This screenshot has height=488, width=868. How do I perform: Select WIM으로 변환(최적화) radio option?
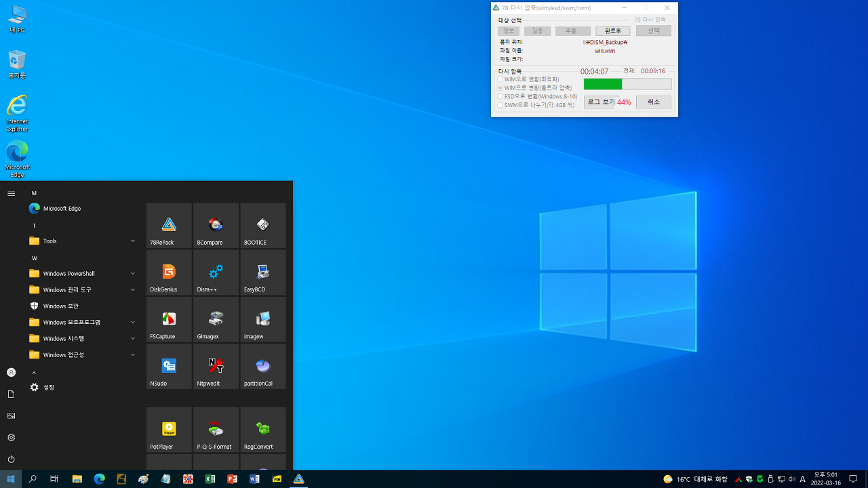[x=529, y=79]
